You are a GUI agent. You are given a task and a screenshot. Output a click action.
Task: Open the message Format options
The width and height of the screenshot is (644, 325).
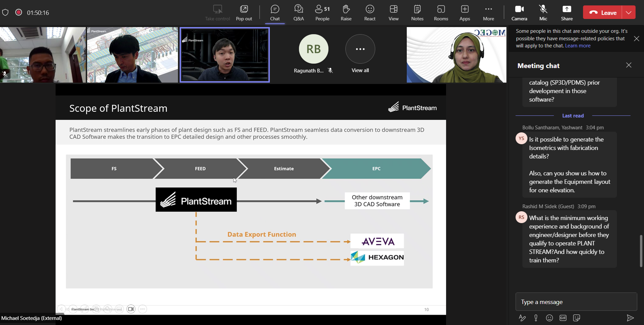[522, 318]
